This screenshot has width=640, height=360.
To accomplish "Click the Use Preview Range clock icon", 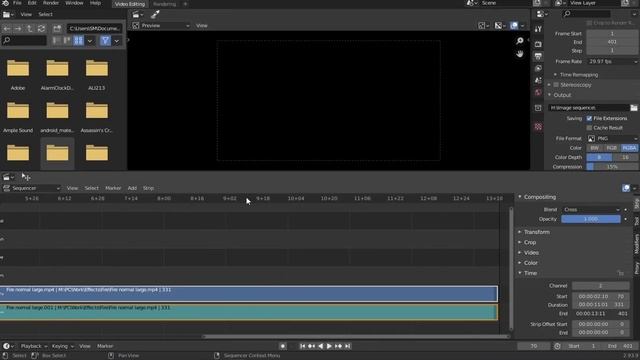I will point(557,346).
